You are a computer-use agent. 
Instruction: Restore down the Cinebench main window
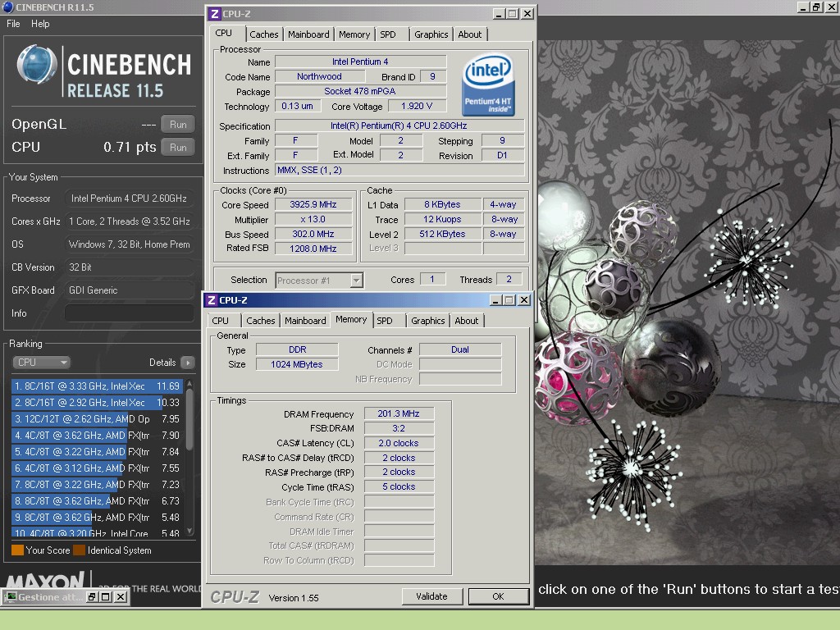(x=816, y=7)
